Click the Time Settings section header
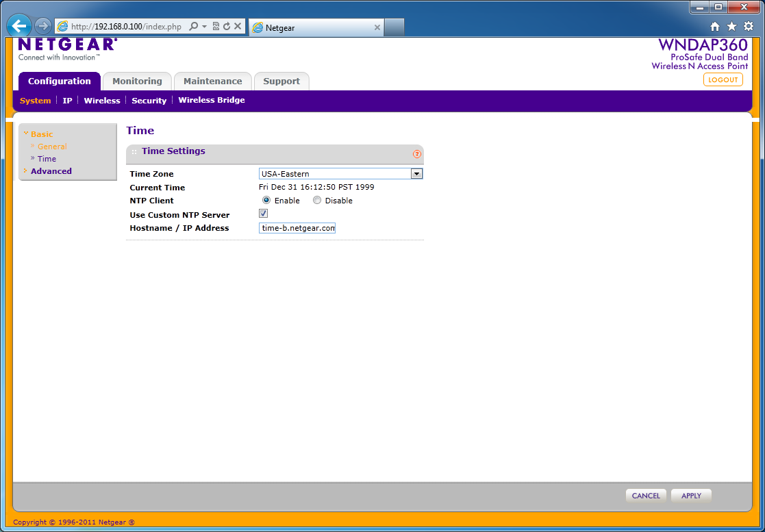The height and width of the screenshot is (532, 765). point(275,154)
